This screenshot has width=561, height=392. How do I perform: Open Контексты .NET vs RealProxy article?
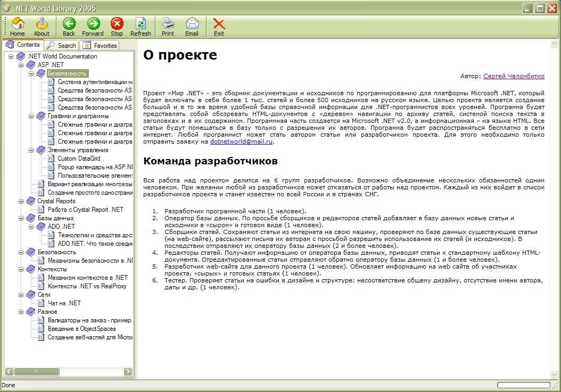click(x=87, y=286)
